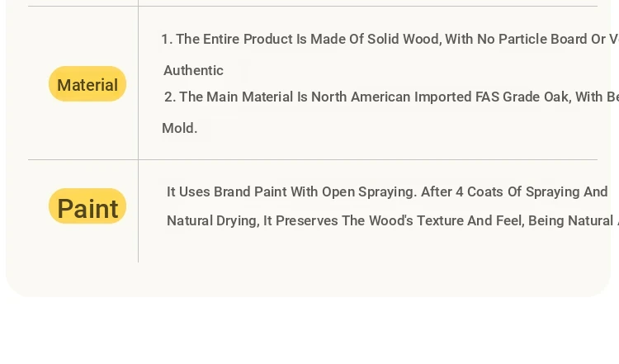Viewport: 619px width, 364px height.
Task: Click "Solid Wood" in the first material point
Action: [403, 39]
